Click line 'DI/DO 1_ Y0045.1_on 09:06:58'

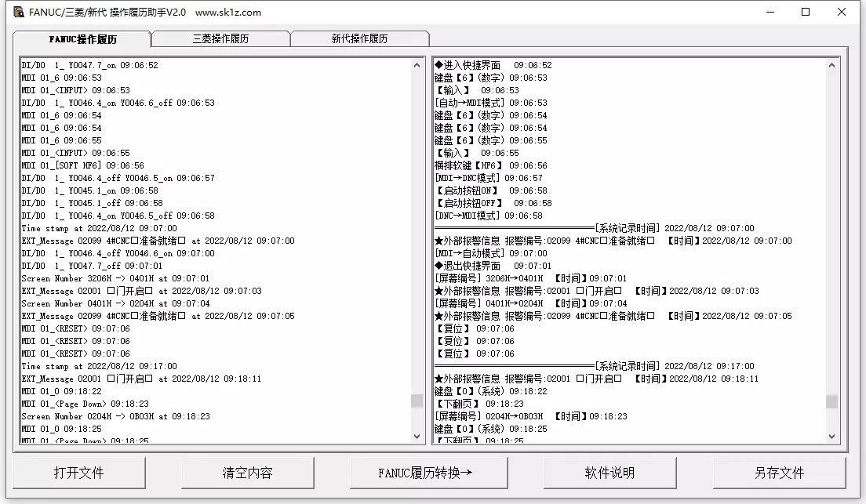point(90,190)
